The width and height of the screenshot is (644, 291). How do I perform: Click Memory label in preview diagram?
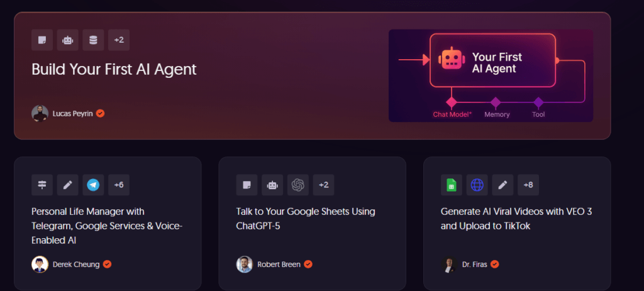click(x=497, y=114)
